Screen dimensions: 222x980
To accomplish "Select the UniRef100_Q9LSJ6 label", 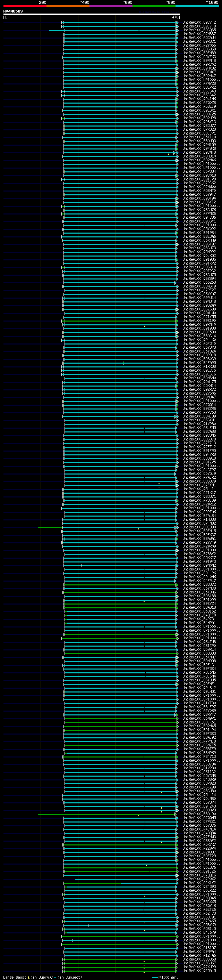I will tap(199, 374).
